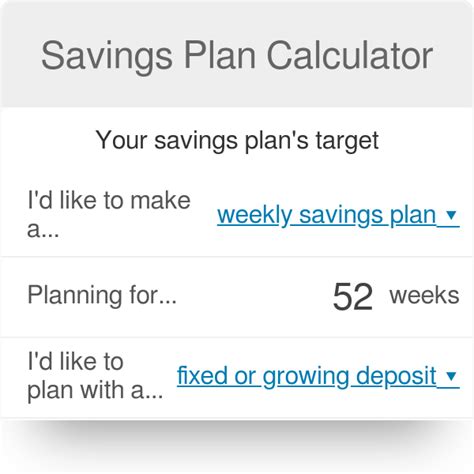Screen dimensions: 474x474
Task: Click the arrow beside fixed or growing deposit
Action: tap(451, 377)
